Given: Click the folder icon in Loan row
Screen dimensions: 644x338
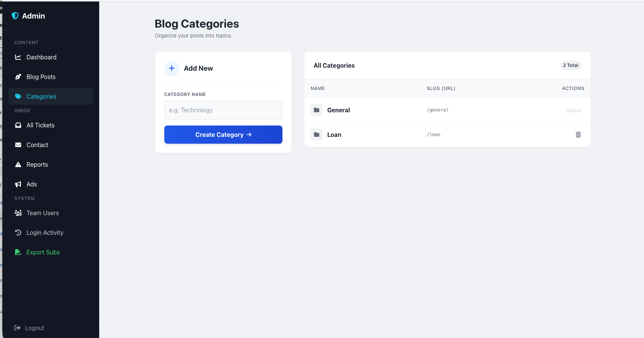Looking at the screenshot, I should pos(317,135).
